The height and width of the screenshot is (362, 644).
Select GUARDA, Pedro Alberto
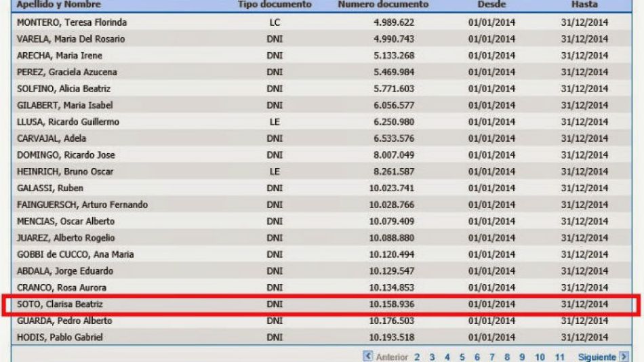pos(64,321)
